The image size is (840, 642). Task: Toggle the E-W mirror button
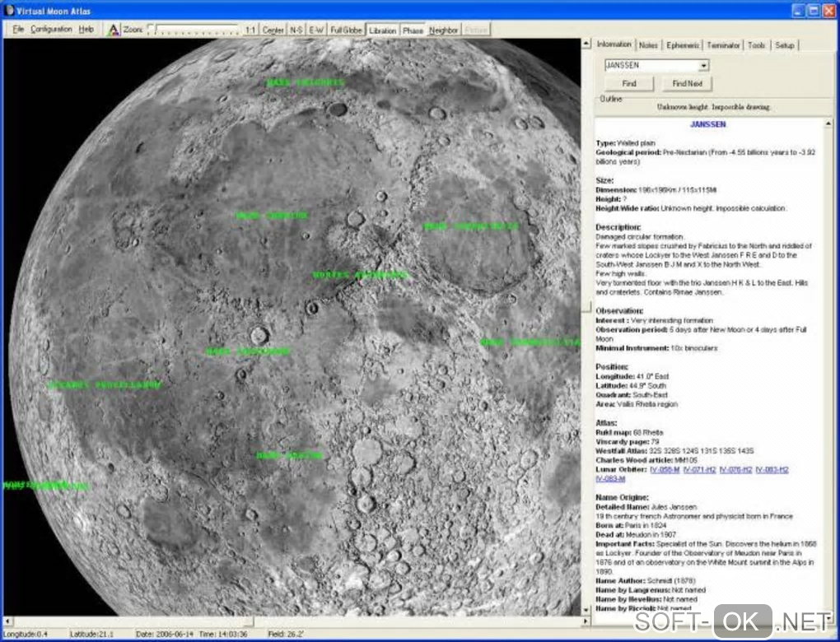[x=316, y=30]
